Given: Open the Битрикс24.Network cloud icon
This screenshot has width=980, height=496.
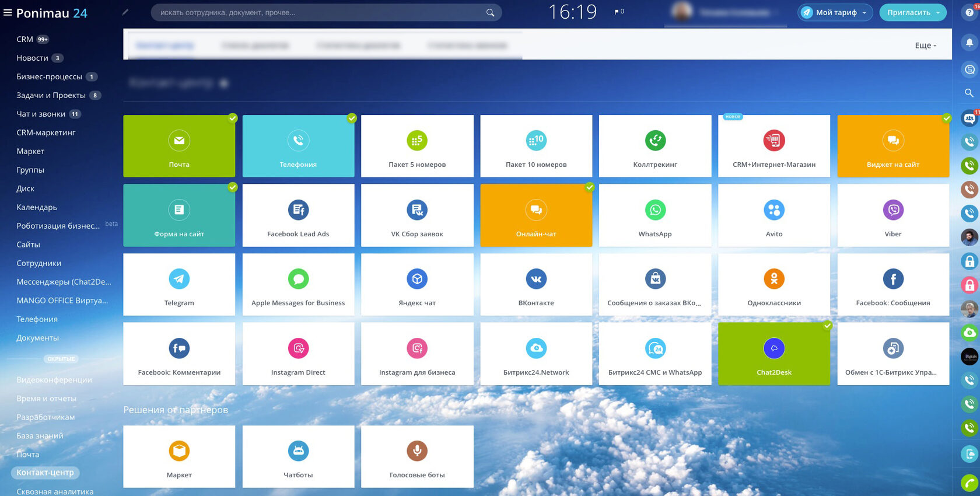Looking at the screenshot, I should coord(536,348).
